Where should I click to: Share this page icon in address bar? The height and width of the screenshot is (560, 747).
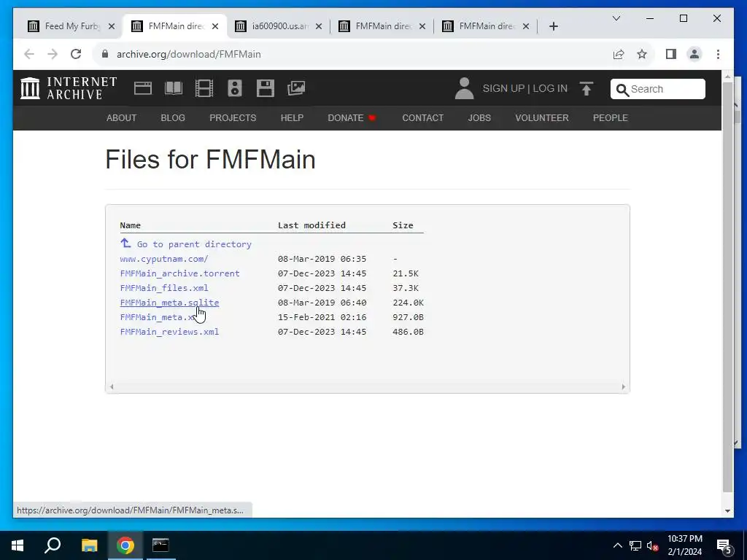pyautogui.click(x=619, y=54)
